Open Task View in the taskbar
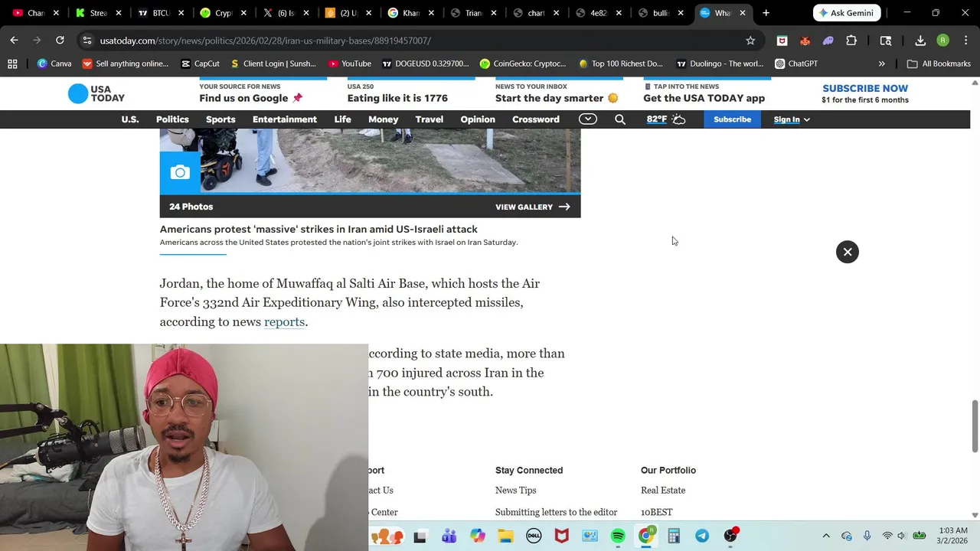 tap(420, 536)
